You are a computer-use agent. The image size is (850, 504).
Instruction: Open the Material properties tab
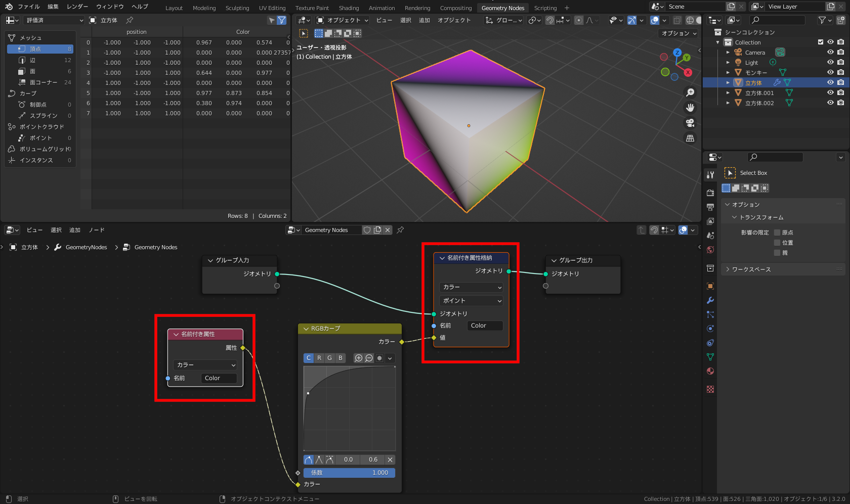[x=710, y=371]
